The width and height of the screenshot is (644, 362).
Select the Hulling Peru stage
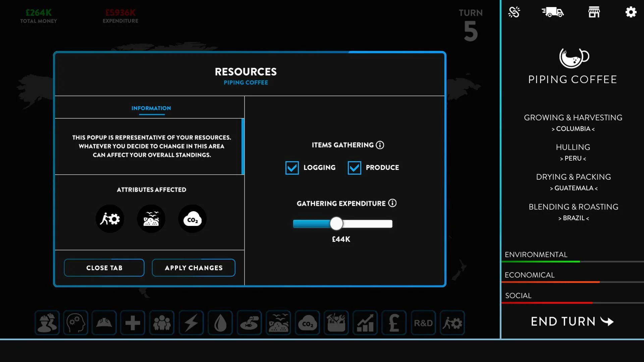pyautogui.click(x=573, y=153)
